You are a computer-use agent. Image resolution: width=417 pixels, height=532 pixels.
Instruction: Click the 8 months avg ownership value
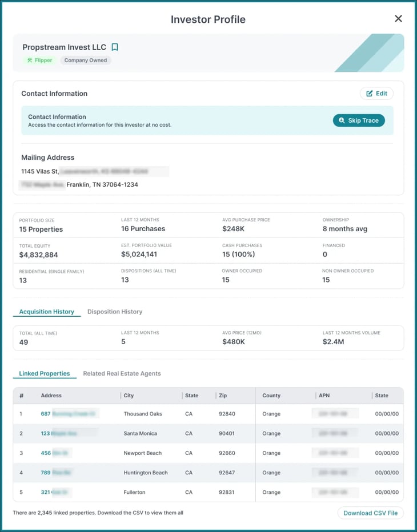click(x=345, y=229)
